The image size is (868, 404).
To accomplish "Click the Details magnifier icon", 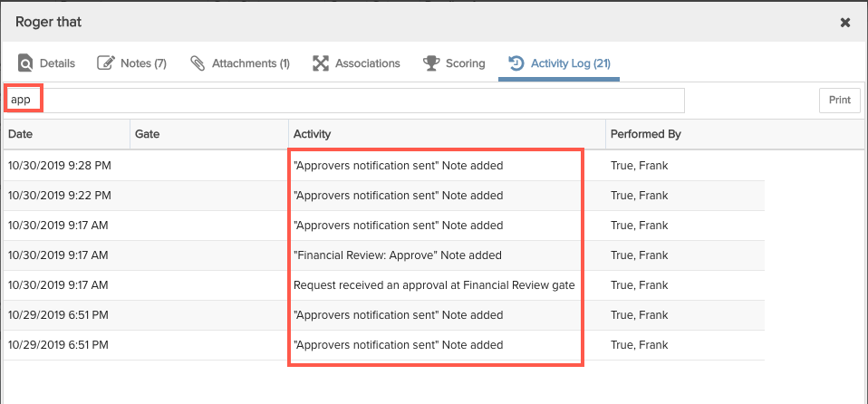I will click(x=25, y=63).
